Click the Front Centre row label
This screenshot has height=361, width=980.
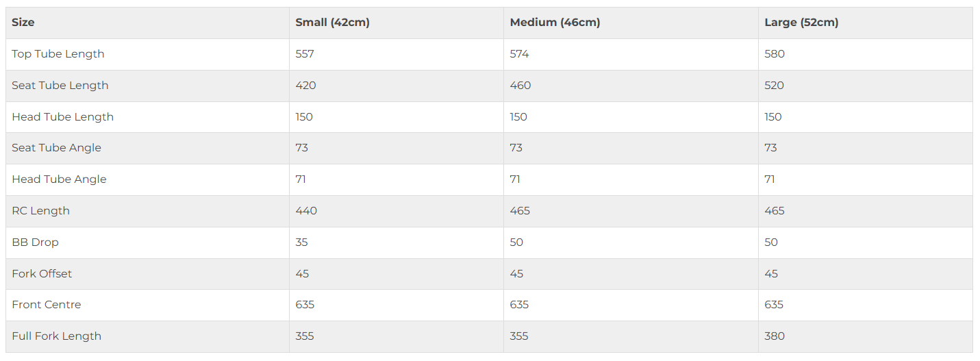tap(46, 305)
